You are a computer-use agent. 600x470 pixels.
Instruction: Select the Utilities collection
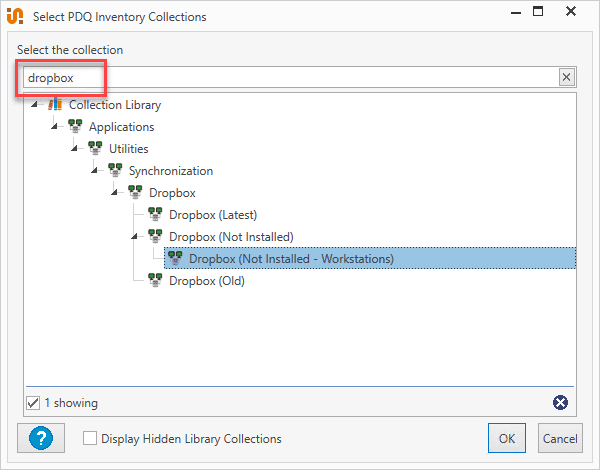(129, 149)
